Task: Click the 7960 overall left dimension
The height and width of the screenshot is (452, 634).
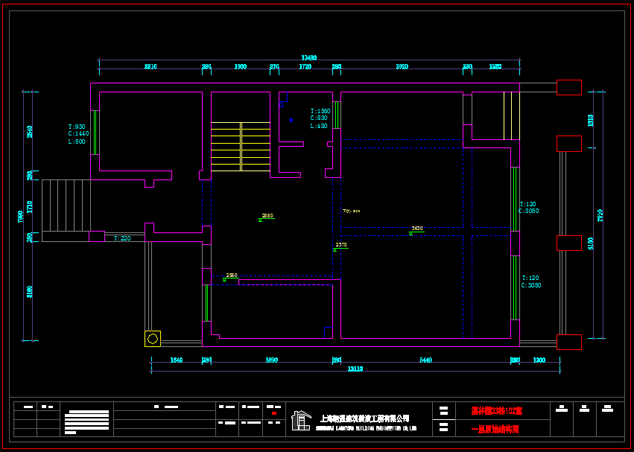Action: point(20,217)
